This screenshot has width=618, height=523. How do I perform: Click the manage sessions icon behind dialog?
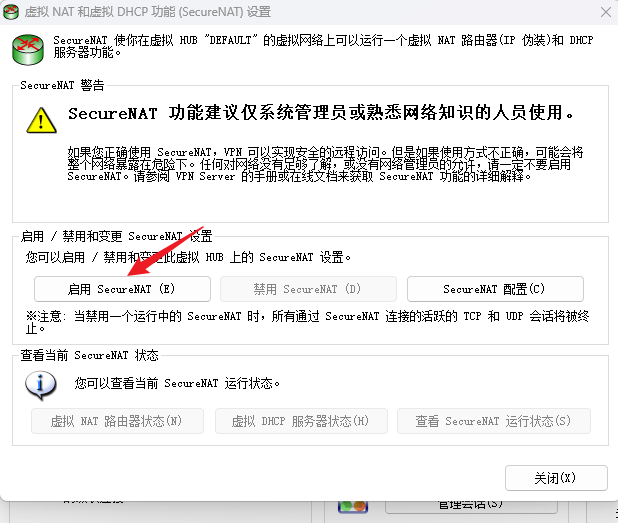click(x=352, y=507)
